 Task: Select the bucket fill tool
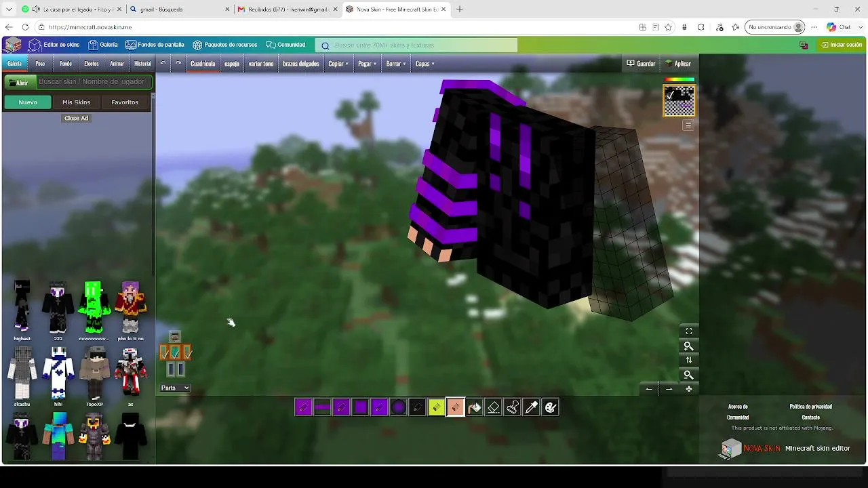(x=475, y=407)
